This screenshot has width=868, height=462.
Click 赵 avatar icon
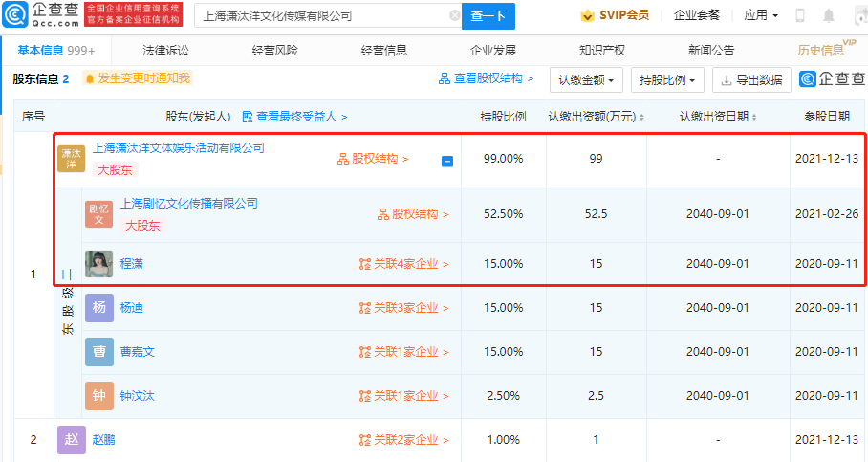[x=72, y=440]
